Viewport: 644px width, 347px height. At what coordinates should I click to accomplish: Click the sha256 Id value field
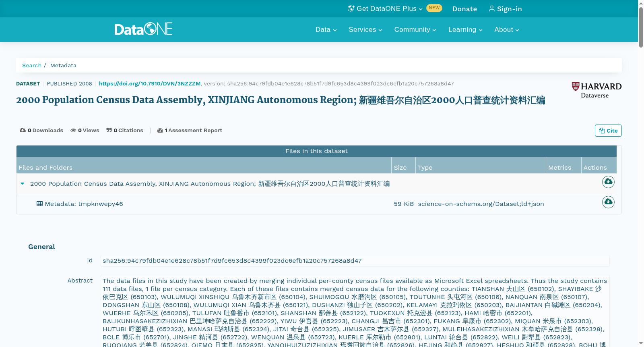[355, 261]
